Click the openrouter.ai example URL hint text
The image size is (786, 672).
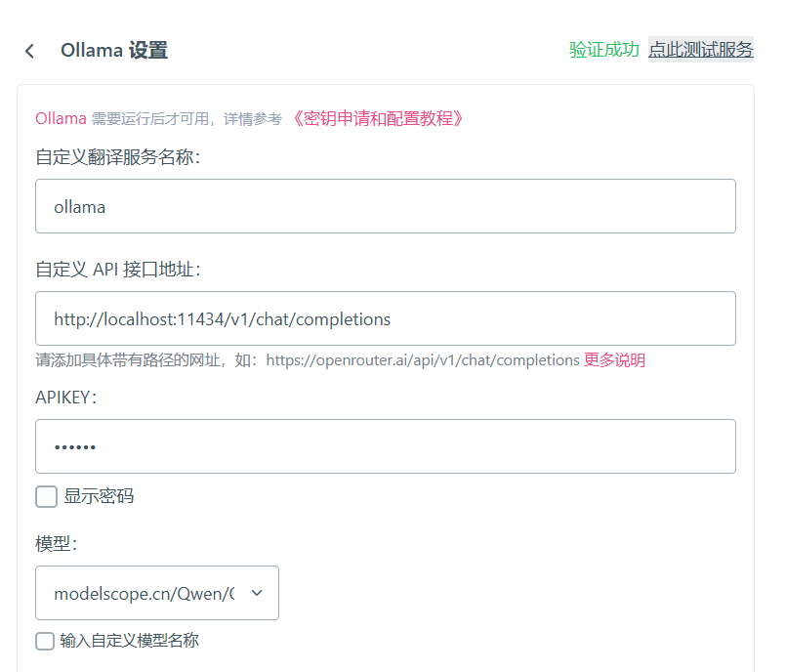423,359
